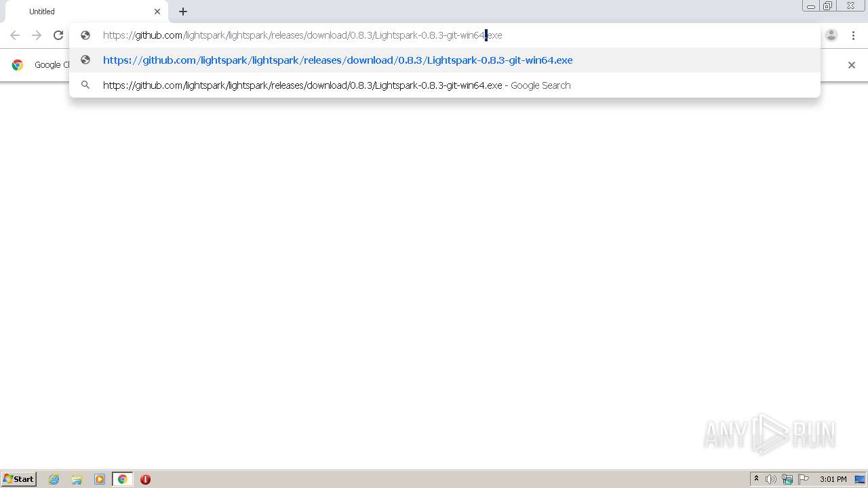The height and width of the screenshot is (488, 868).
Task: Open the Chrome profile avatar menu
Action: pyautogui.click(x=831, y=35)
